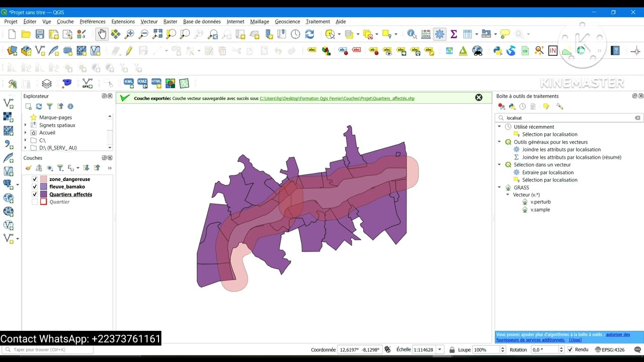The width and height of the screenshot is (644, 362).
Task: Open the Help contents icon
Action: [615, 51]
